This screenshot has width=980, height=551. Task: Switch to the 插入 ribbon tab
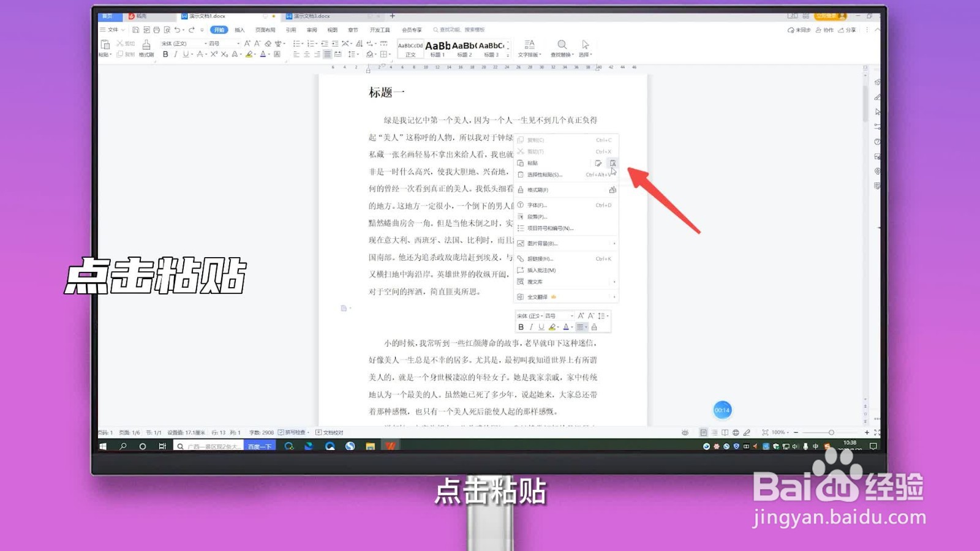coord(239,30)
